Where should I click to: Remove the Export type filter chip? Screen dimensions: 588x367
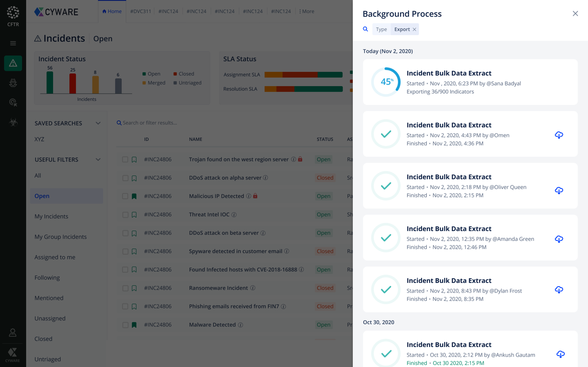click(414, 29)
